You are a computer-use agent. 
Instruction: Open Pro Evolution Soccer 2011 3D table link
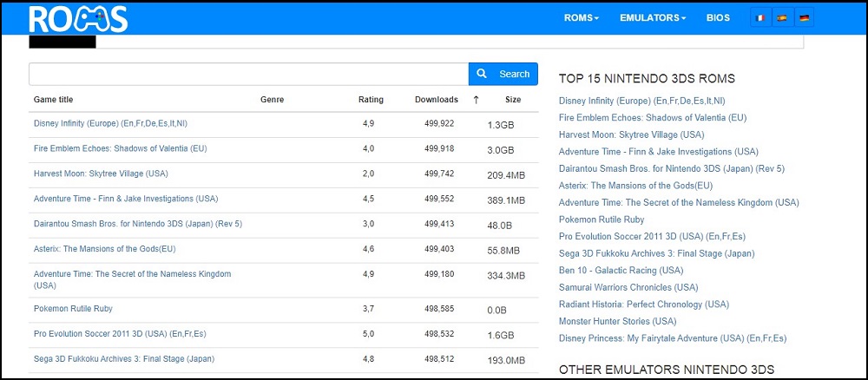pos(120,333)
